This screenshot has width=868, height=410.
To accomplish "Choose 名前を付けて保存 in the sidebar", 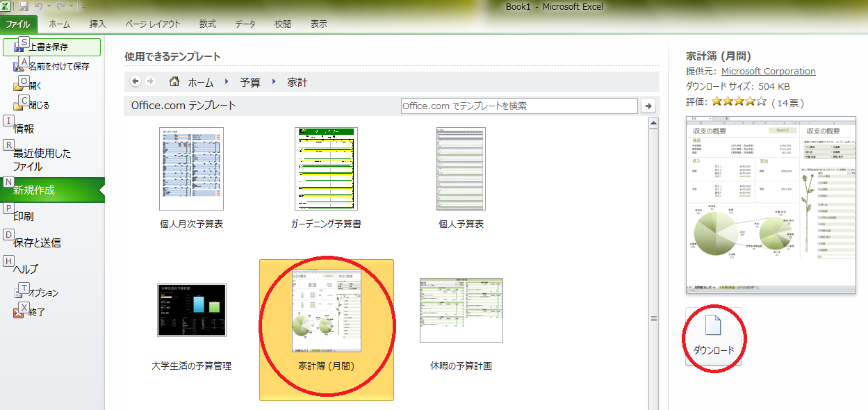I will (x=51, y=67).
